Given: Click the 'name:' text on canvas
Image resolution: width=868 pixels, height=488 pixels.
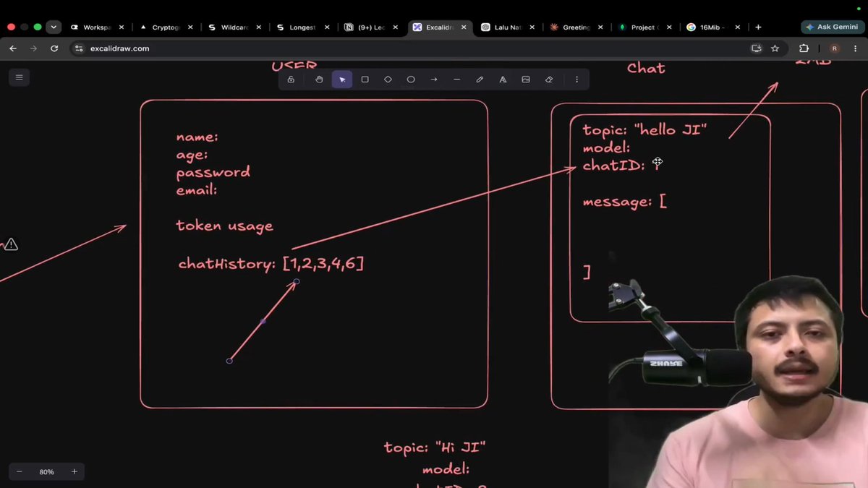Looking at the screenshot, I should (x=197, y=137).
